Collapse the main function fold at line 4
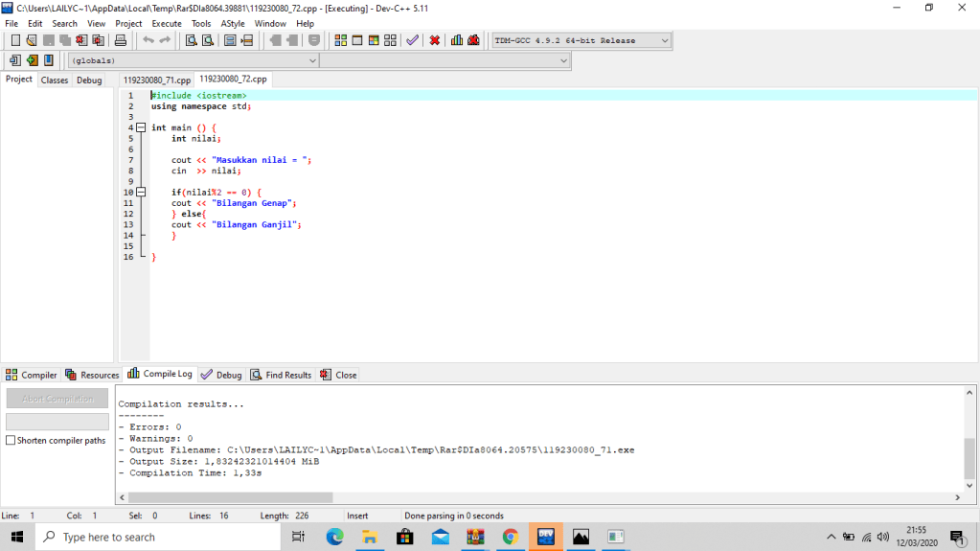980x551 pixels. tap(140, 127)
